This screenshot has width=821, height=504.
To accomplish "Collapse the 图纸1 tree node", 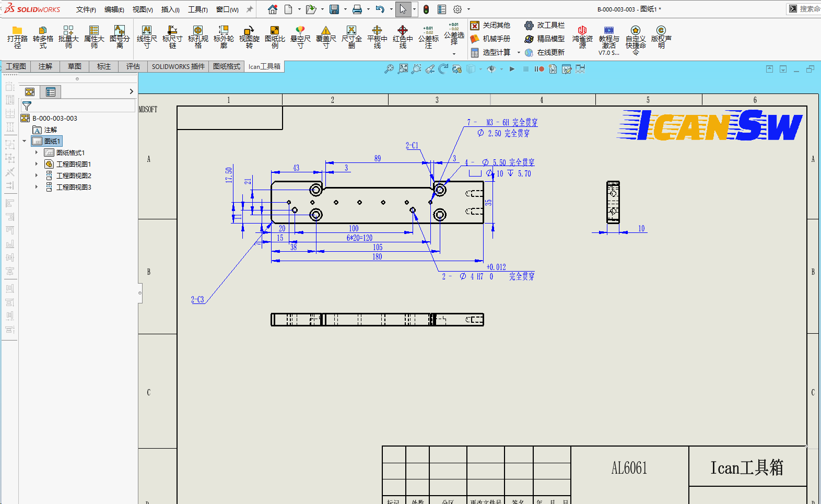I will (24, 141).
